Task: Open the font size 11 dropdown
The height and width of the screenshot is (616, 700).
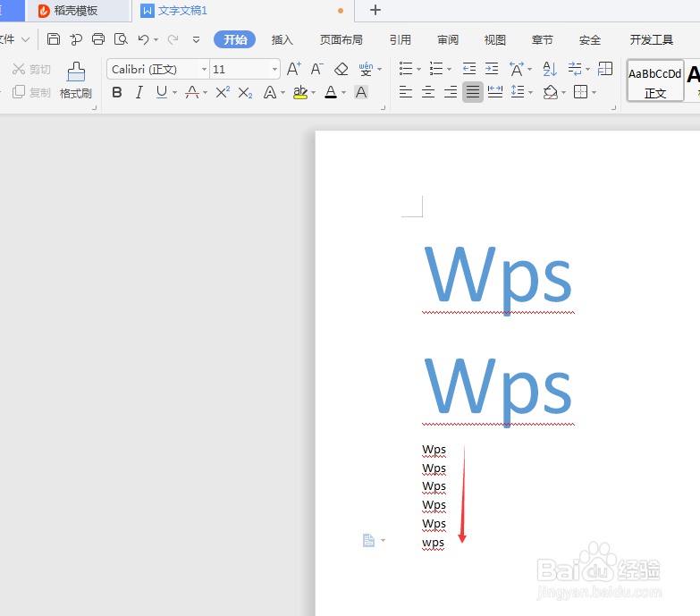Action: pos(274,69)
